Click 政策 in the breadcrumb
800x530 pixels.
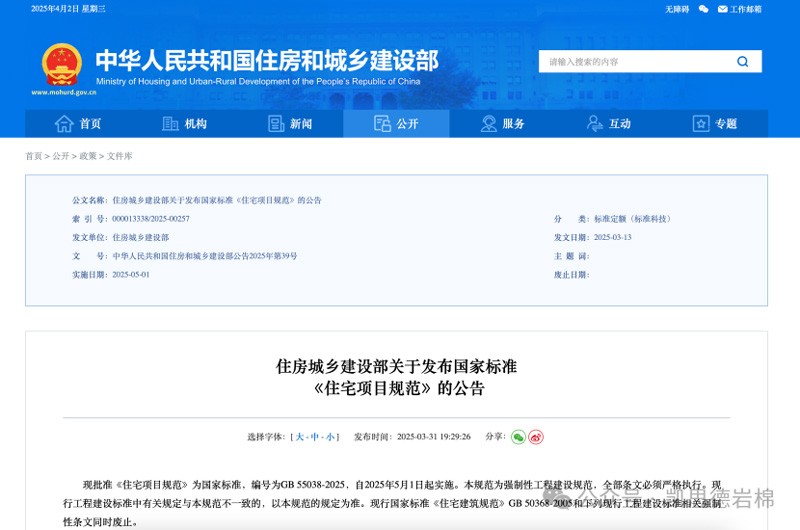pos(88,156)
